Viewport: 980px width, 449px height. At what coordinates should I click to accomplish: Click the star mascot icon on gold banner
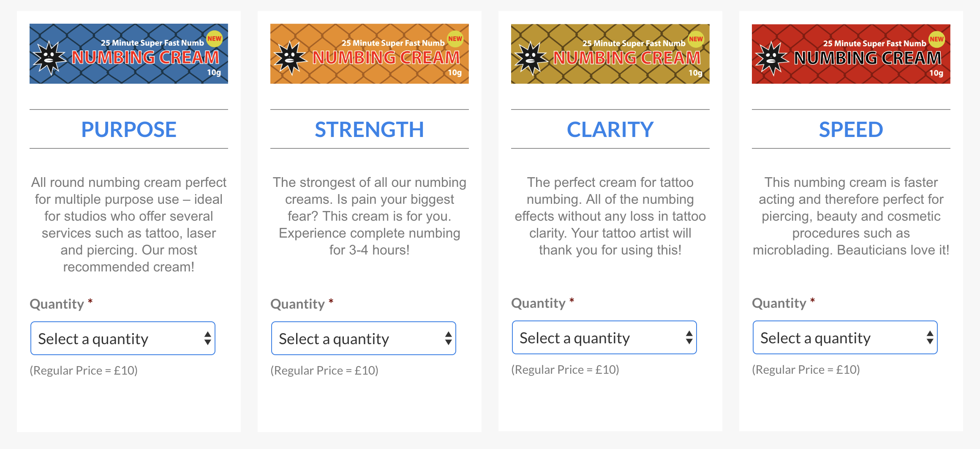click(x=531, y=58)
